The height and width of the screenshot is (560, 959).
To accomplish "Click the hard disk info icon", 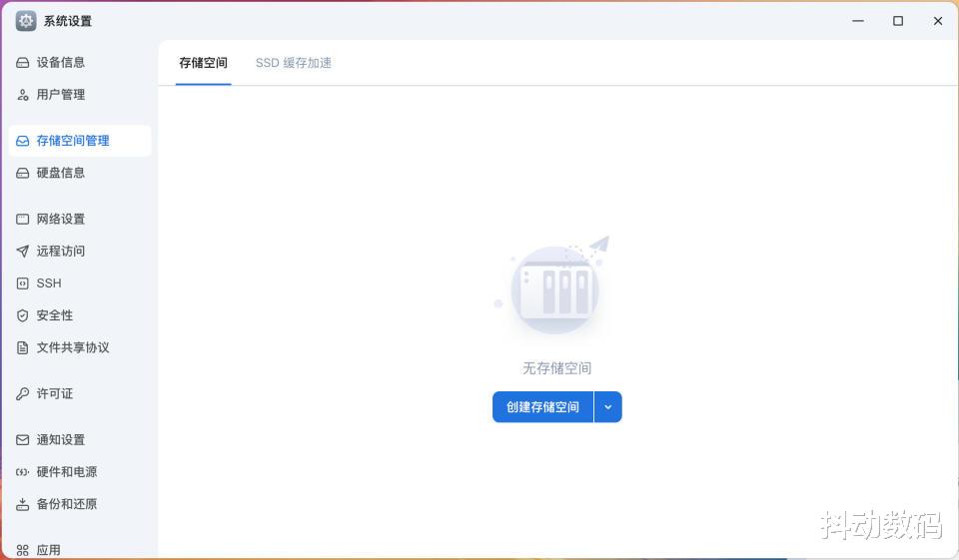I will point(23,173).
